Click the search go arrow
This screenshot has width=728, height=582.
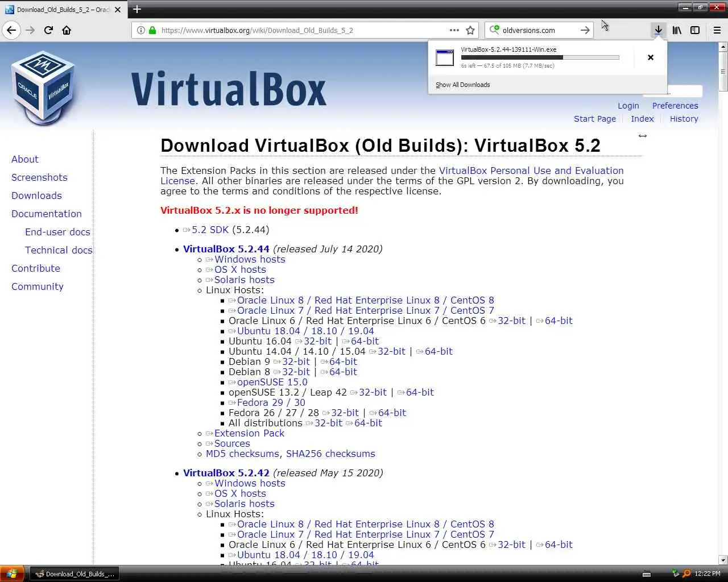click(x=585, y=30)
